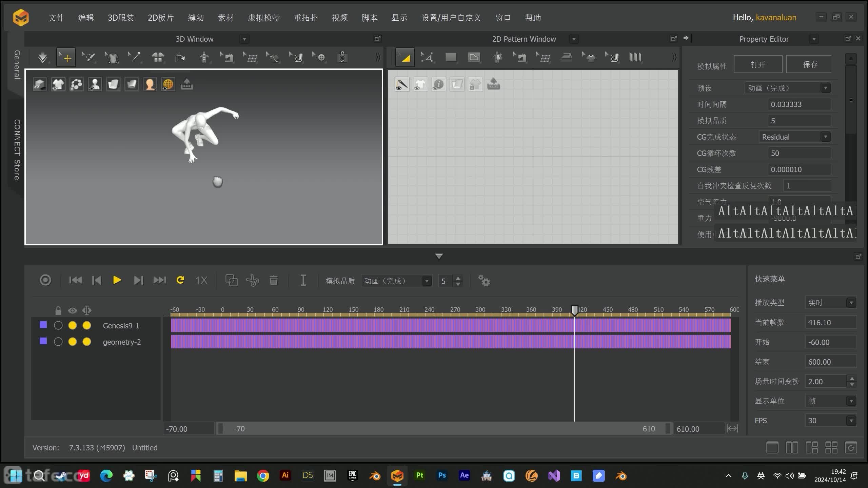Select the Polygon tool in 2D toolbar
Viewport: 868px width, 488px height.
point(474,57)
